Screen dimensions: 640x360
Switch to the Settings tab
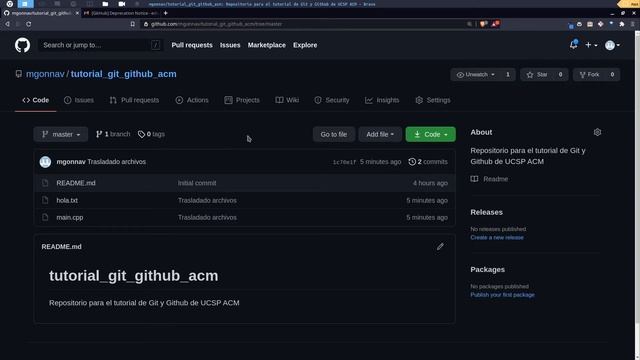click(x=433, y=100)
